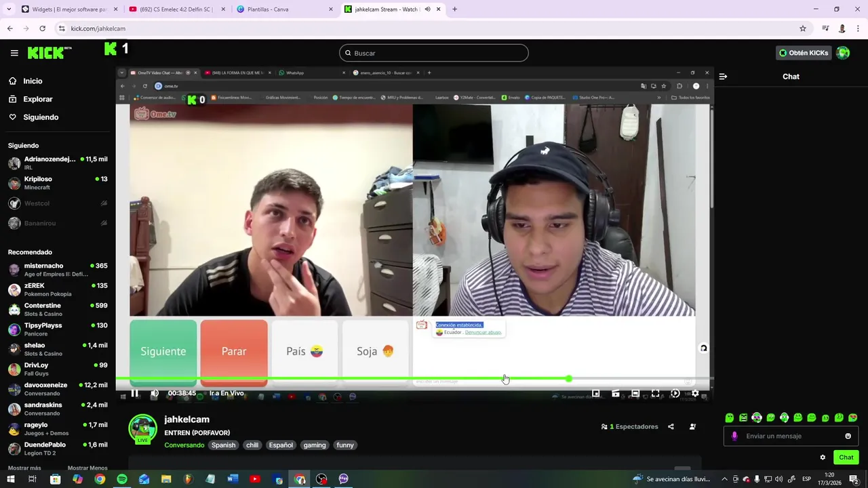The image size is (868, 488).
Task: Open tab search dropdown arrow
Action: [9, 9]
